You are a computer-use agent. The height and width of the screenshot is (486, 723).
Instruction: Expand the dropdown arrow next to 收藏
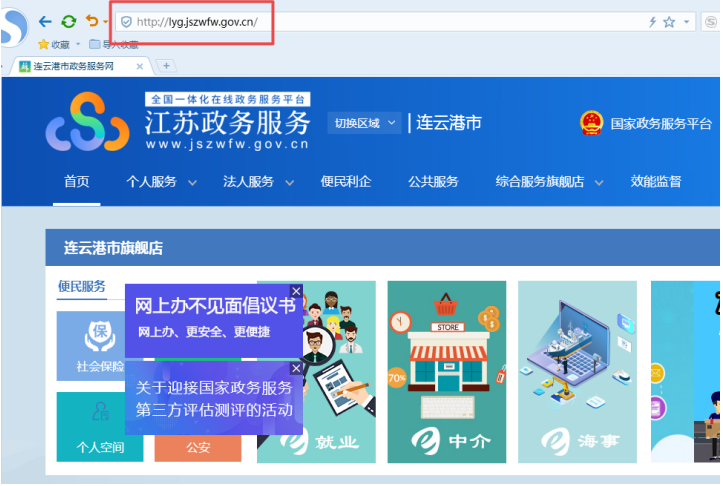coord(78,44)
